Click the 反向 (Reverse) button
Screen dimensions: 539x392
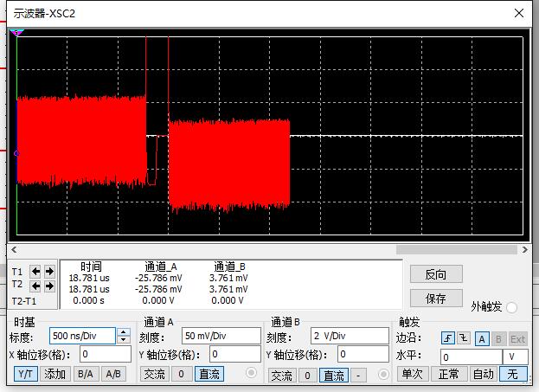(436, 274)
